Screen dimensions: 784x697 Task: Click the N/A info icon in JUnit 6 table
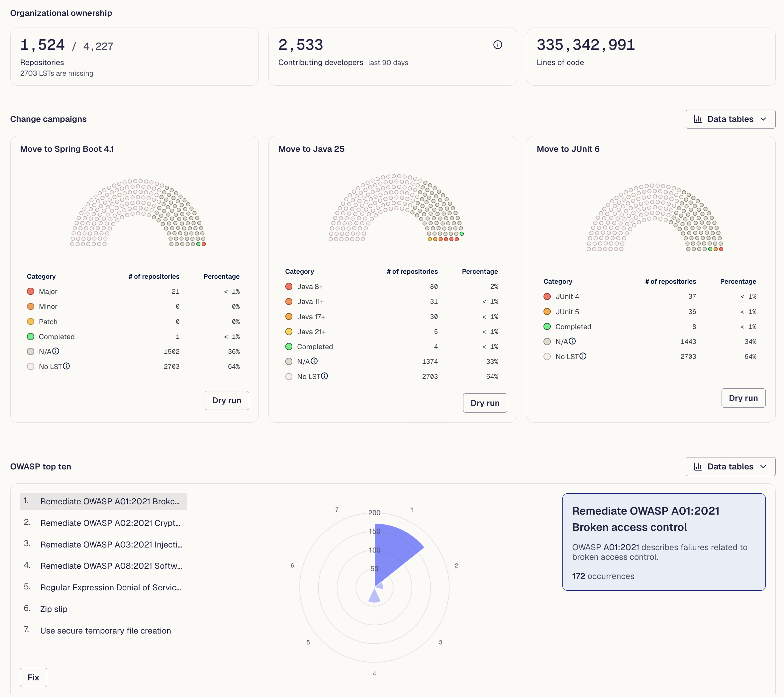(572, 341)
